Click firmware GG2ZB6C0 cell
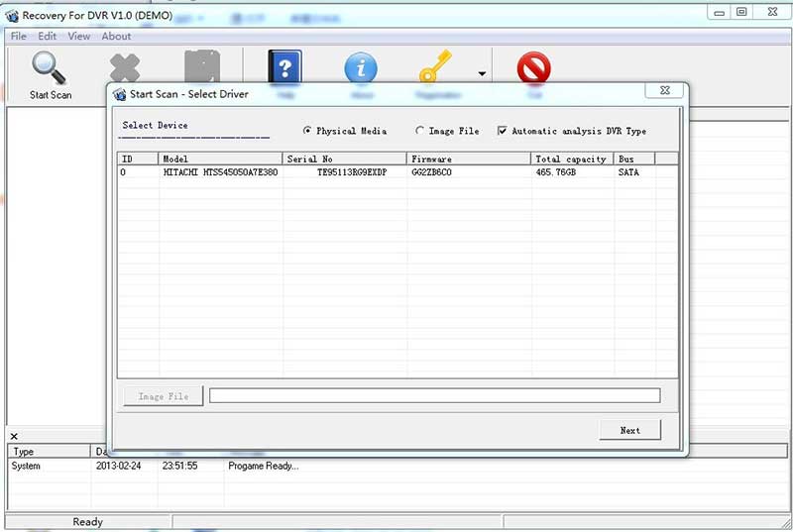Screen dimensions: 793x532 pos(431,172)
